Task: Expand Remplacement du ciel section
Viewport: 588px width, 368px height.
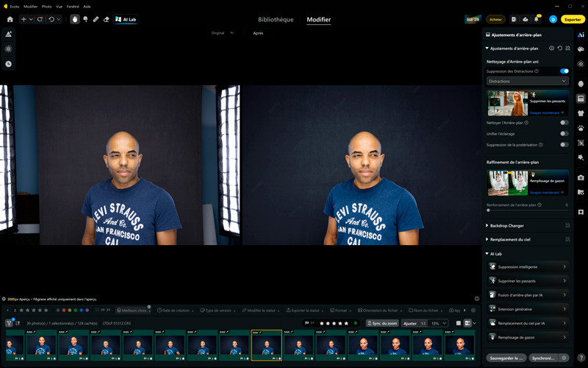Action: click(x=487, y=239)
